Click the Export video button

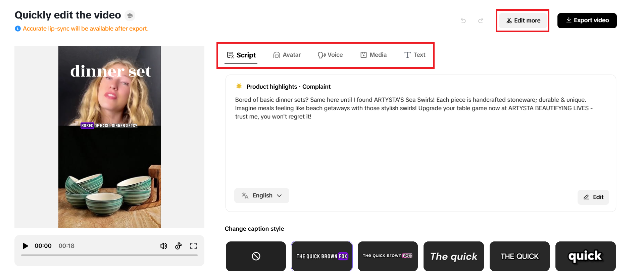tap(587, 20)
